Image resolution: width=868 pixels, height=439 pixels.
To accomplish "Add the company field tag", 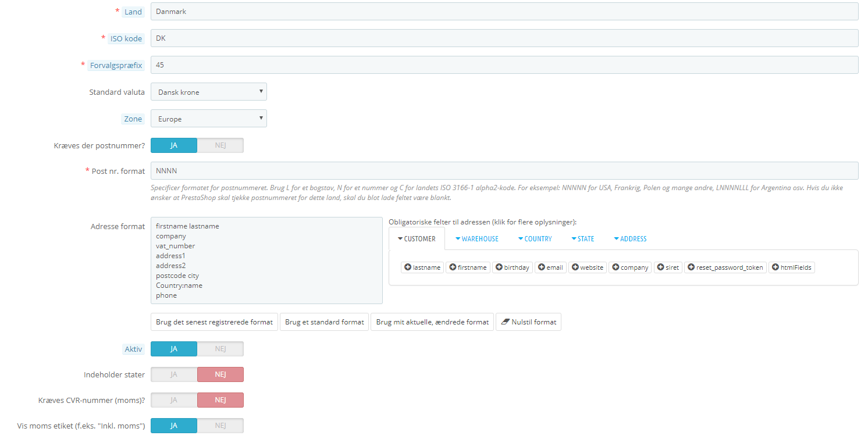I will pyautogui.click(x=630, y=267).
